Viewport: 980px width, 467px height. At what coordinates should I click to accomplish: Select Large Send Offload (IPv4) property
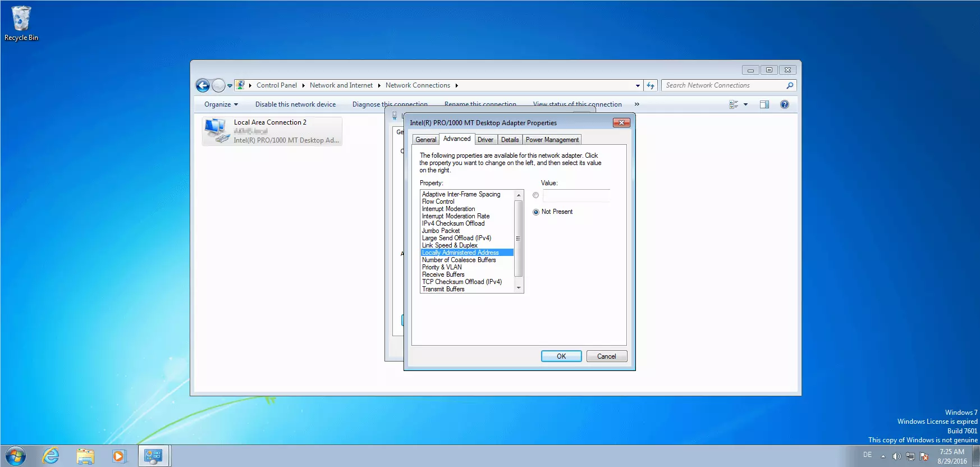point(467,238)
